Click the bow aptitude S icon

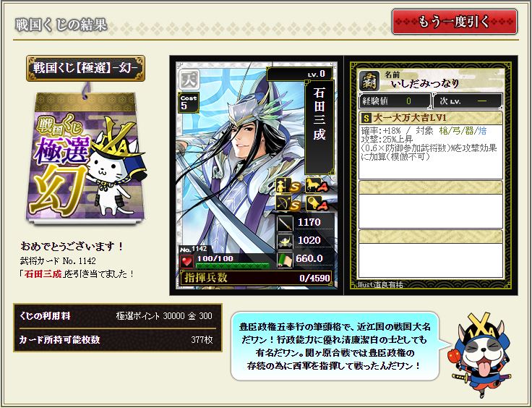click(x=287, y=204)
